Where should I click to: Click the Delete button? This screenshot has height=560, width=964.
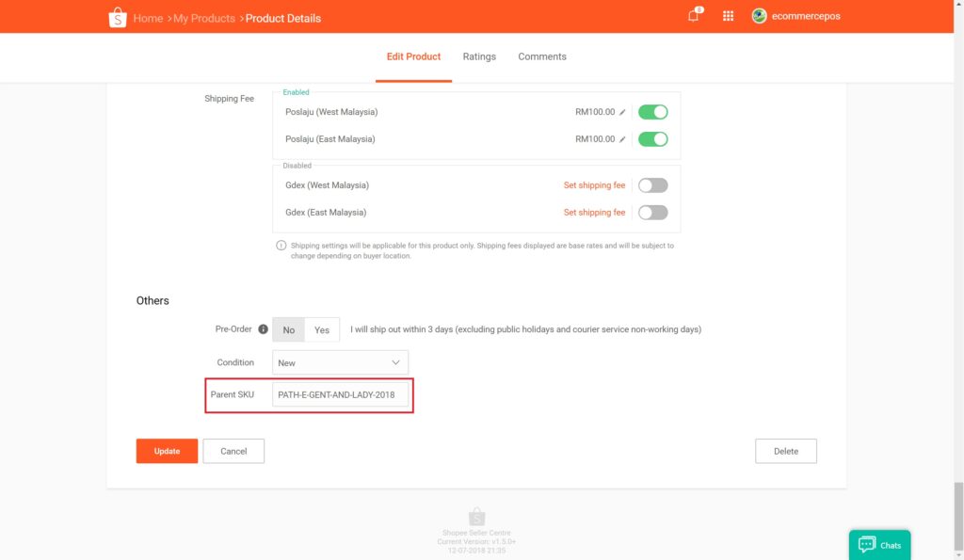[785, 451]
